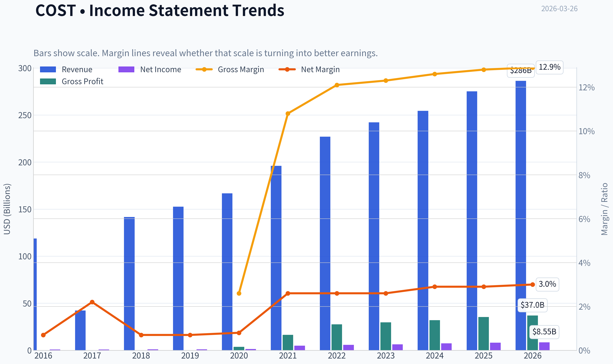Click the 2023 gross profit bar
Viewport: 613px width, 364px height.
386,336
